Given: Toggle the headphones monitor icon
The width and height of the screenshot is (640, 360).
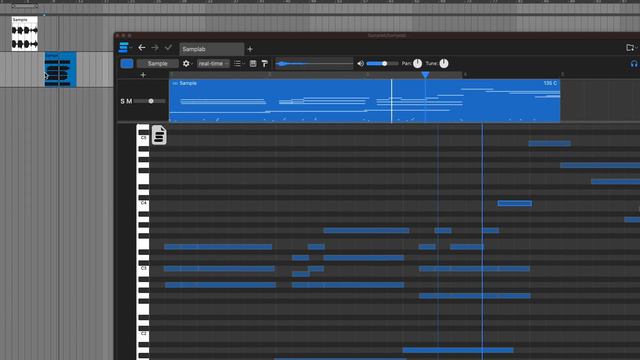Looking at the screenshot, I should click(x=634, y=64).
